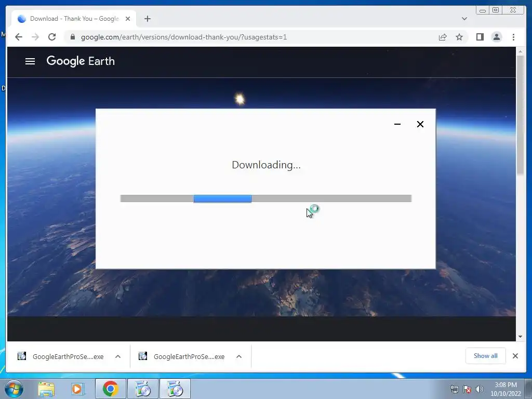This screenshot has height=399, width=532.
Task: Click the Downloading... status text
Action: [x=266, y=165]
